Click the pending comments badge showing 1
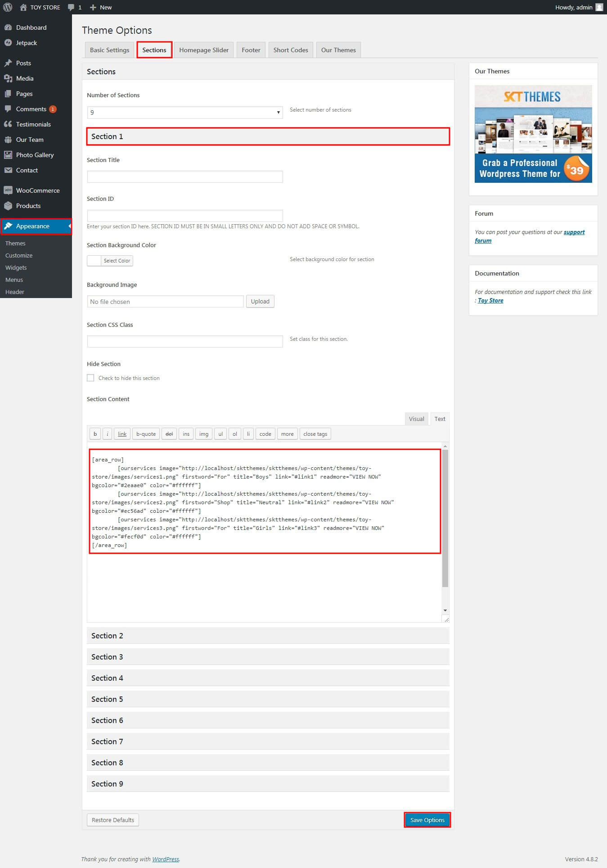This screenshot has width=607, height=868. (x=53, y=109)
